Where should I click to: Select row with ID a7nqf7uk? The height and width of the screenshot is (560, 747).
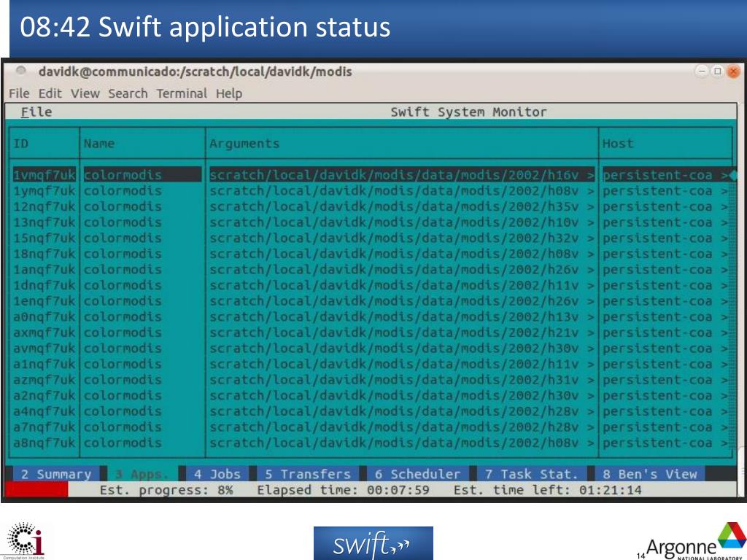tap(370, 427)
